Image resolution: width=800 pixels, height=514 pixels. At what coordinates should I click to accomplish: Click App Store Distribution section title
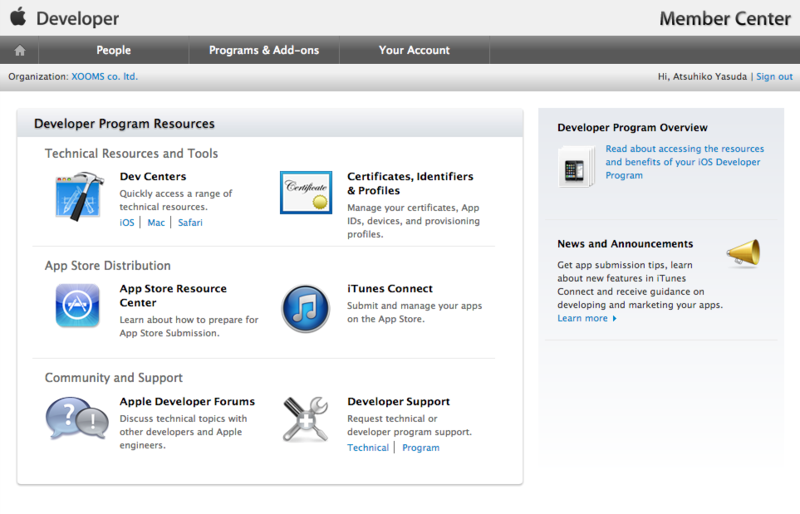[x=108, y=266]
